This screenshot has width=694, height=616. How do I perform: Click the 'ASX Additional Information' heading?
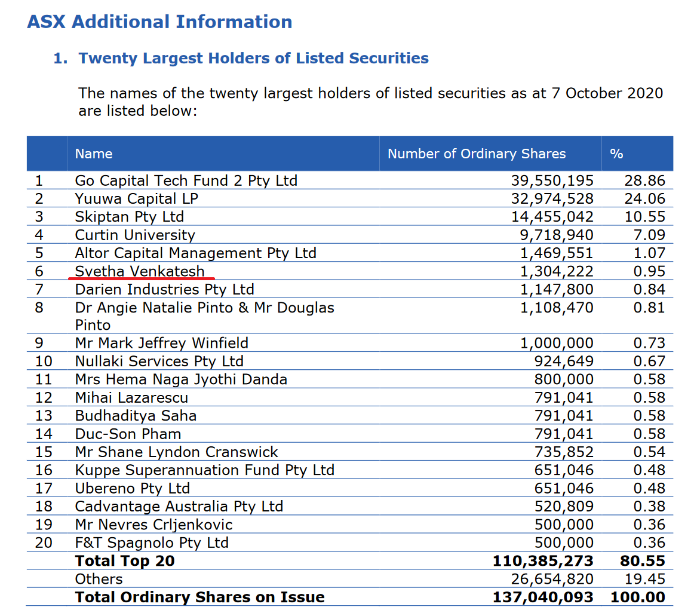(160, 22)
